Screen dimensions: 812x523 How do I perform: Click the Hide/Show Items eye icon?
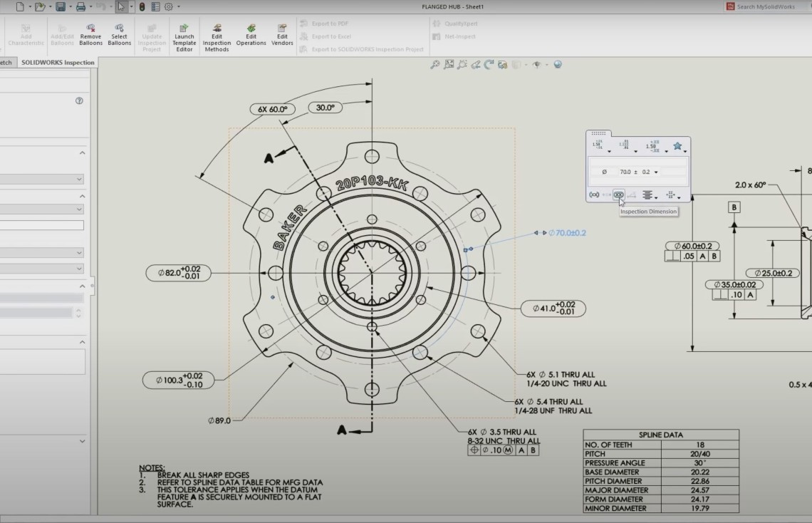tap(536, 65)
